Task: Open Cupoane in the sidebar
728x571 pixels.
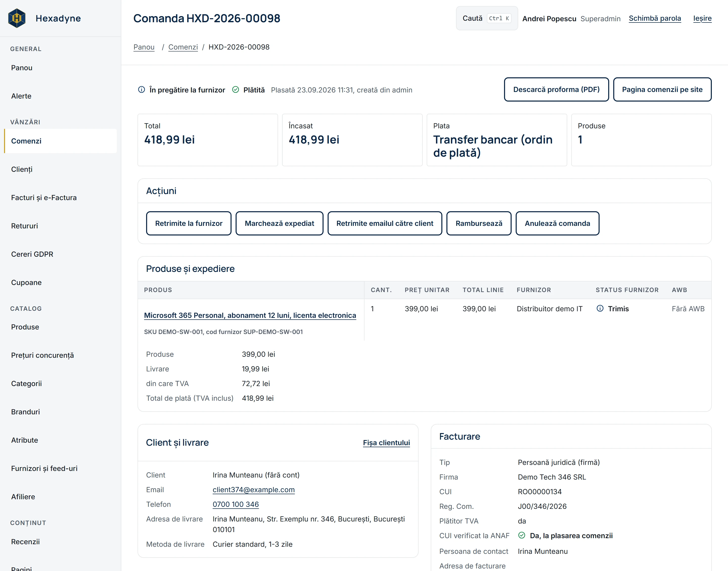Action: pos(60,282)
